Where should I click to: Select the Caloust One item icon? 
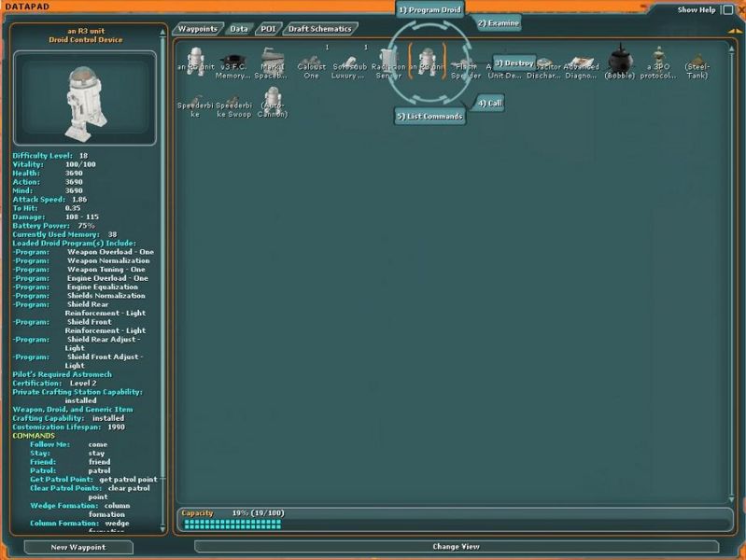click(311, 62)
